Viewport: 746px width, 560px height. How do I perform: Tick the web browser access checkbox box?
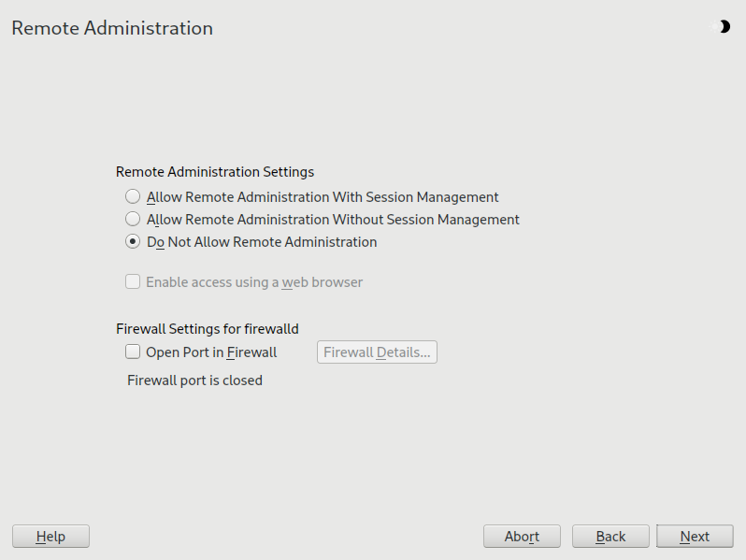pyautogui.click(x=133, y=281)
